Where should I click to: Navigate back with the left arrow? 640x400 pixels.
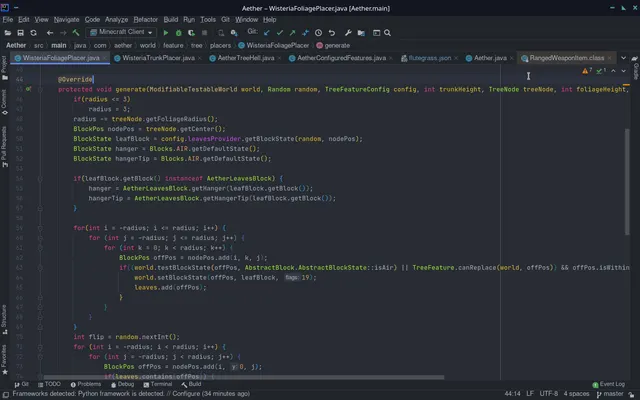[x=50, y=33]
